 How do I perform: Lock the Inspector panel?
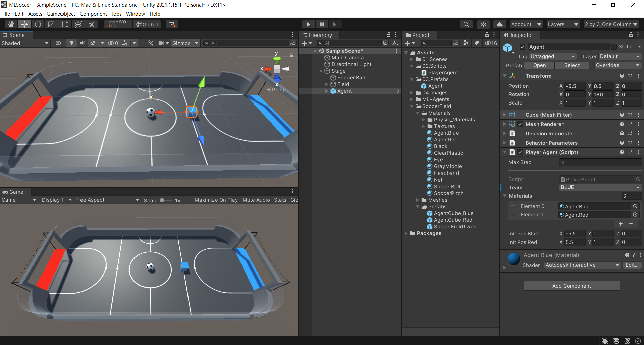point(631,35)
